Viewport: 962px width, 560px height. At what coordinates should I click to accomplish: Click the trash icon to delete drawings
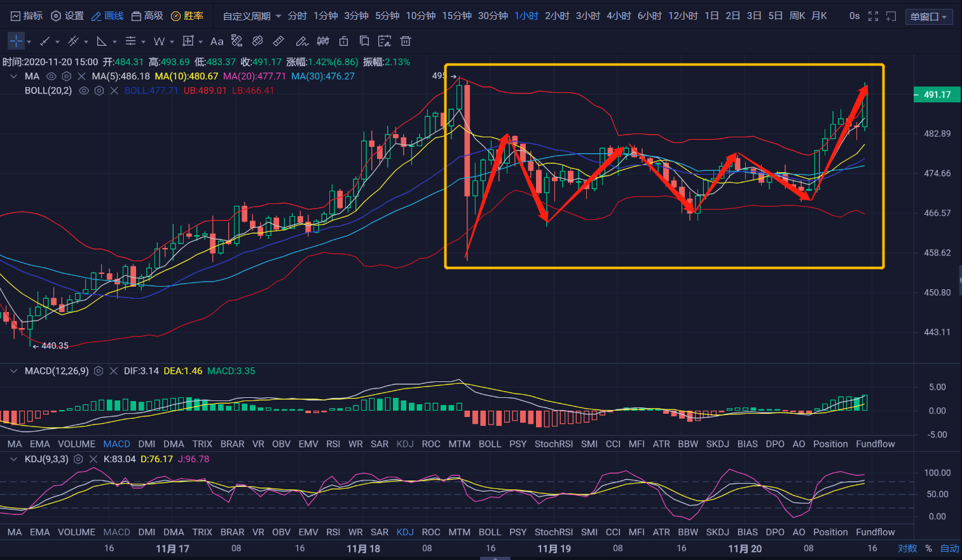click(406, 41)
